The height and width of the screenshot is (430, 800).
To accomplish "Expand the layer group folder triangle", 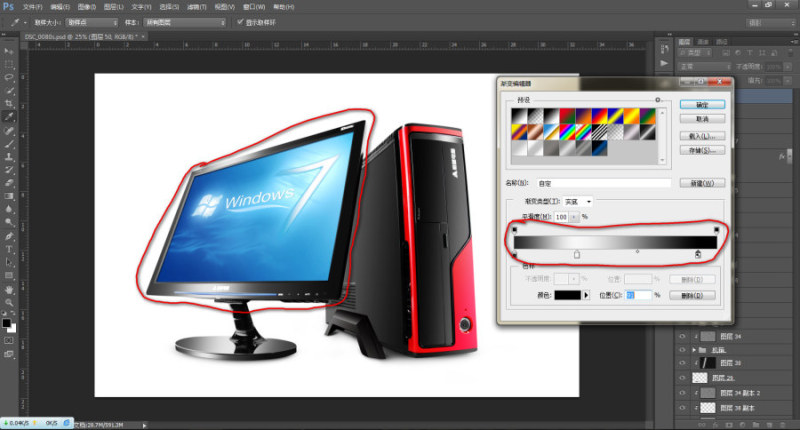I will point(694,350).
